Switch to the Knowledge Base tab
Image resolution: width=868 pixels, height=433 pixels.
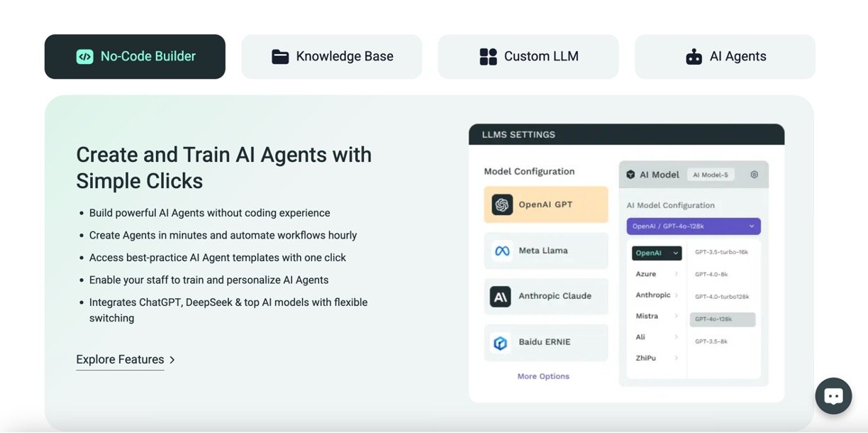coord(332,57)
